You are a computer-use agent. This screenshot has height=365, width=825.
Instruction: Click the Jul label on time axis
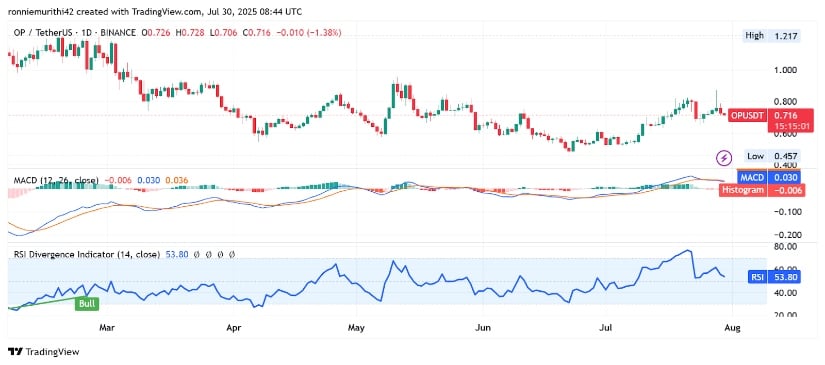606,328
